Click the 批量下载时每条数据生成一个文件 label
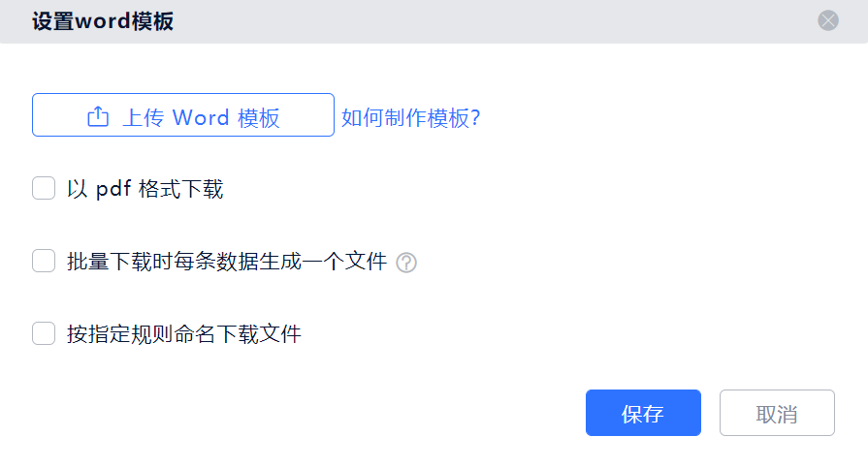Image resolution: width=868 pixels, height=468 pixels. click(227, 261)
